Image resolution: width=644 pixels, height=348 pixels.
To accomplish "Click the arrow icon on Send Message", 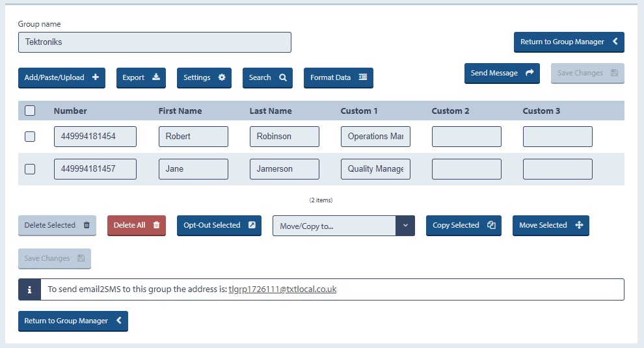I will pyautogui.click(x=530, y=73).
